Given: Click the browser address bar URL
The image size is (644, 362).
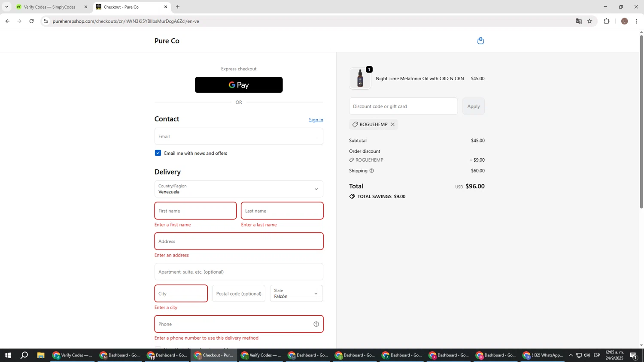Looking at the screenshot, I should point(126,21).
